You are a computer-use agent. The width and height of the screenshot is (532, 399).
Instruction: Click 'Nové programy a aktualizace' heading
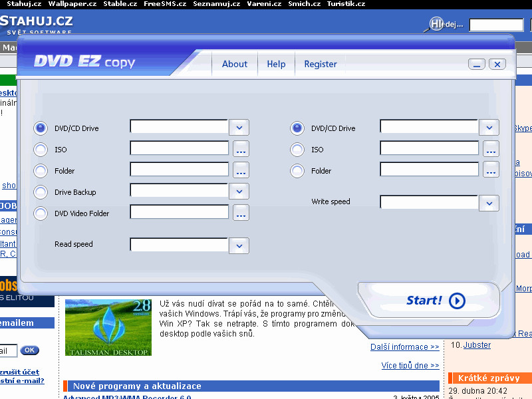click(137, 386)
